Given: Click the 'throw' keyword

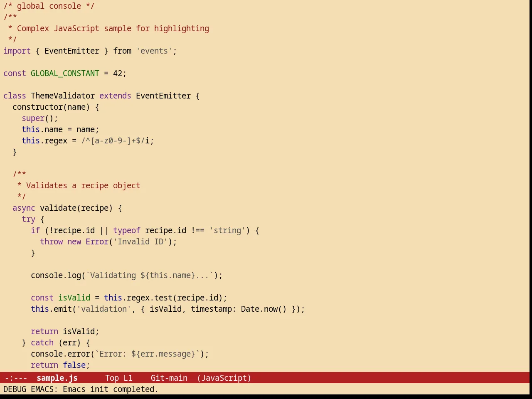Looking at the screenshot, I should pos(51,241).
